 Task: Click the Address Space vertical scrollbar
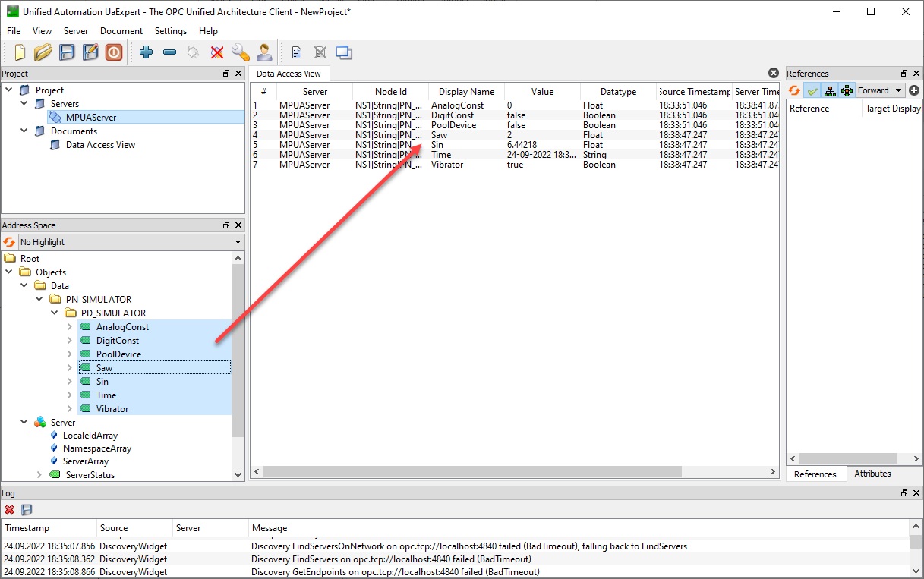click(x=238, y=351)
